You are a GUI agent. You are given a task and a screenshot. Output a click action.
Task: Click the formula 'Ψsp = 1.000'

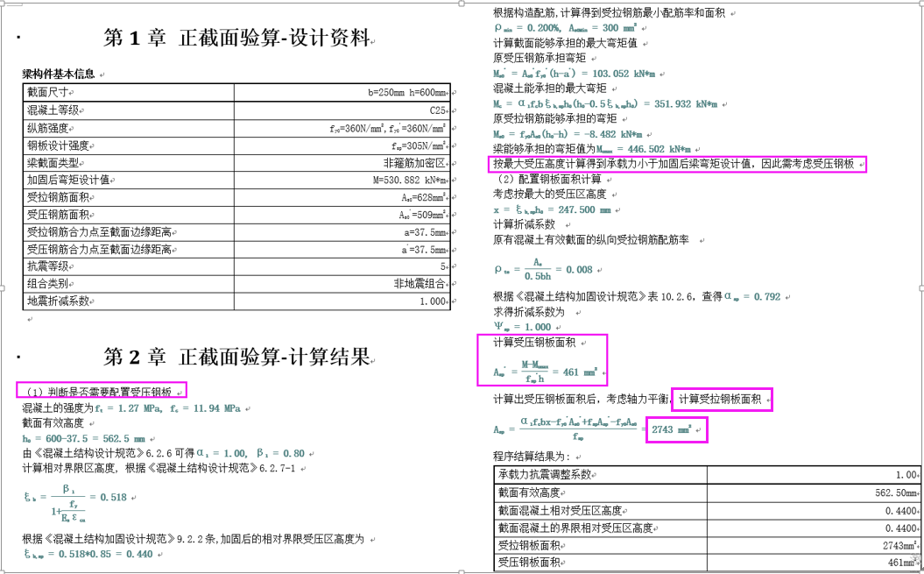point(523,327)
